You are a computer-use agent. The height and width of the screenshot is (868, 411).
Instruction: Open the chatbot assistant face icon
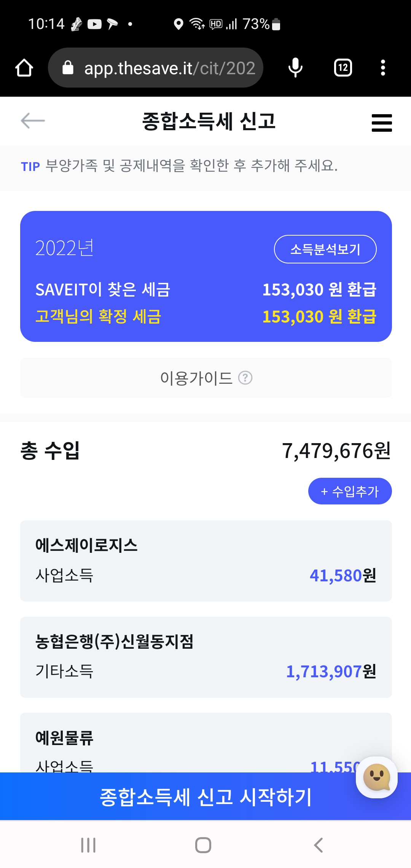coord(376,777)
